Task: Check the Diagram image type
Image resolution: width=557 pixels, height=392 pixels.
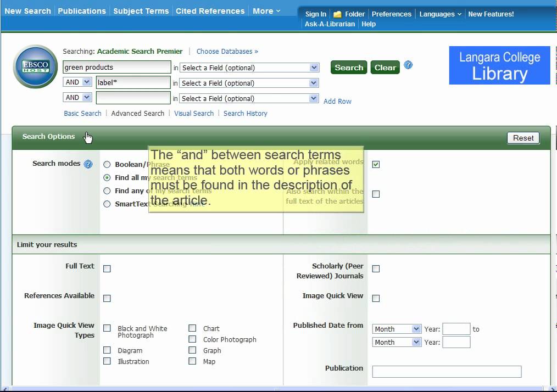Action: pyautogui.click(x=107, y=350)
